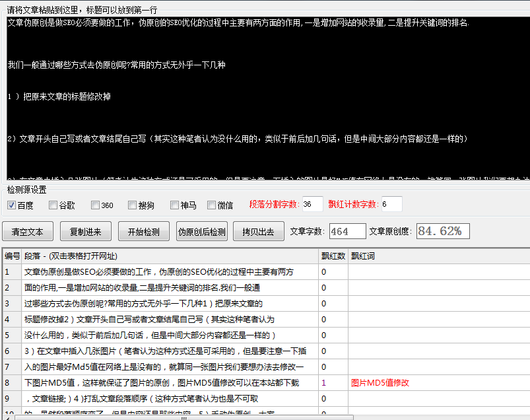Focus the 飘红计数字数 input box
The height and width of the screenshot is (420, 530).
point(391,204)
